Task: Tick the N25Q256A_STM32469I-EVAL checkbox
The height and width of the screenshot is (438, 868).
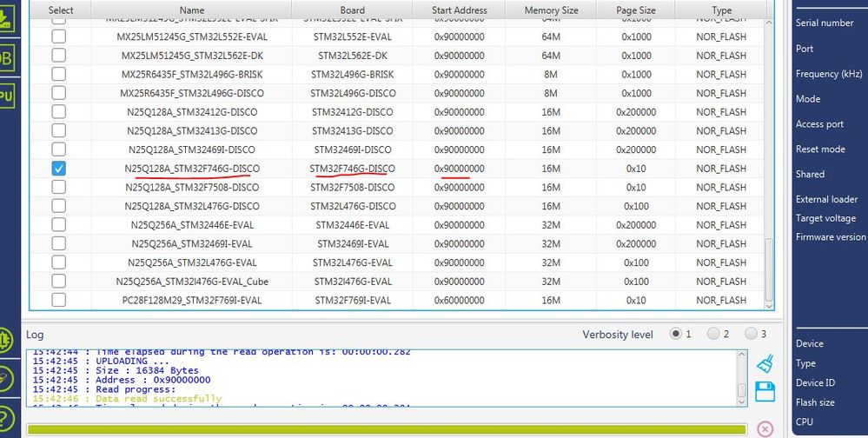Action: tap(58, 243)
